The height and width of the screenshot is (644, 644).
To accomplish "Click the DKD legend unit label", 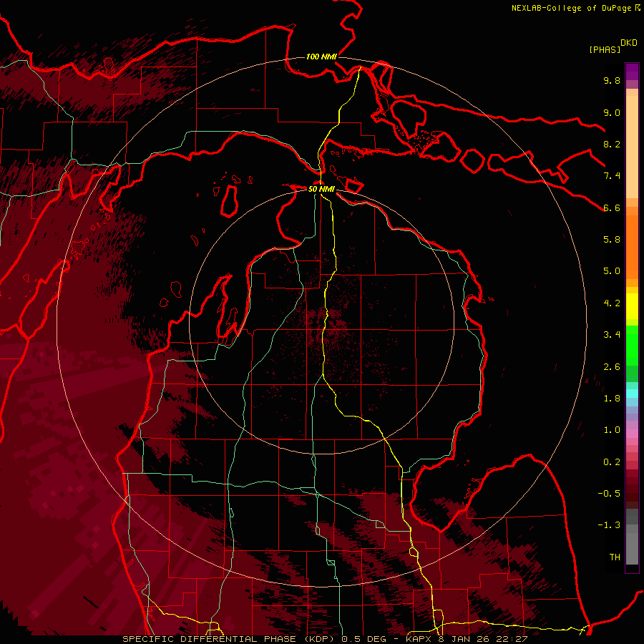I will point(629,43).
